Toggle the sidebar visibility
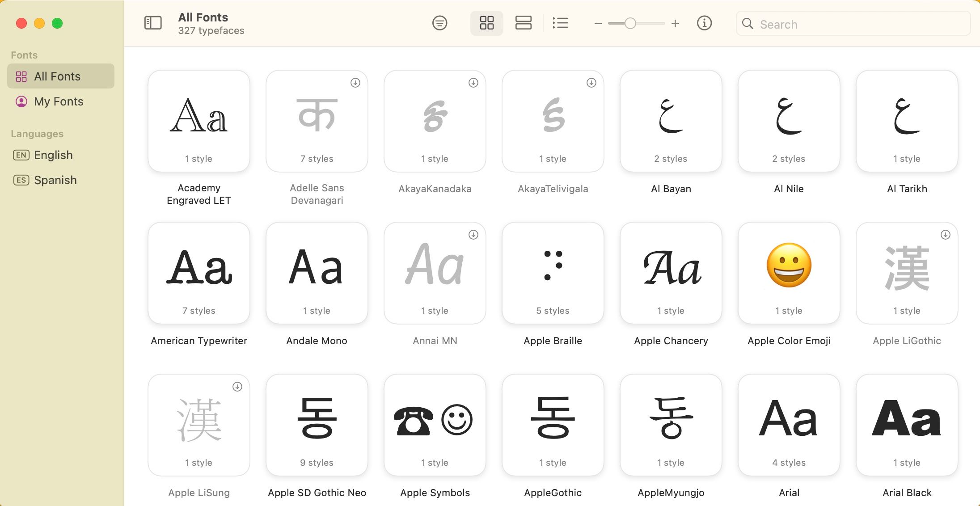This screenshot has width=980, height=506. 153,23
